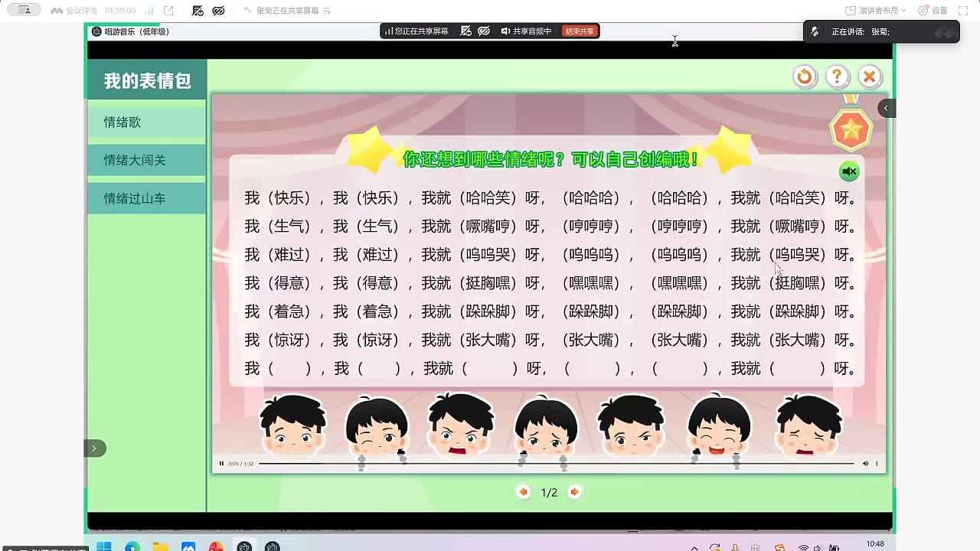This screenshot has width=980, height=551.
Task: Click 结束共享 to stop sharing
Action: 580,31
